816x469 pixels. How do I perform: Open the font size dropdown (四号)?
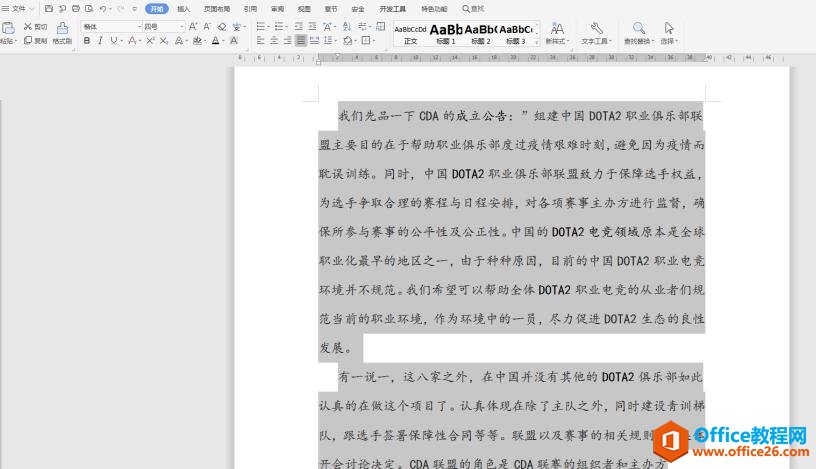(181, 27)
